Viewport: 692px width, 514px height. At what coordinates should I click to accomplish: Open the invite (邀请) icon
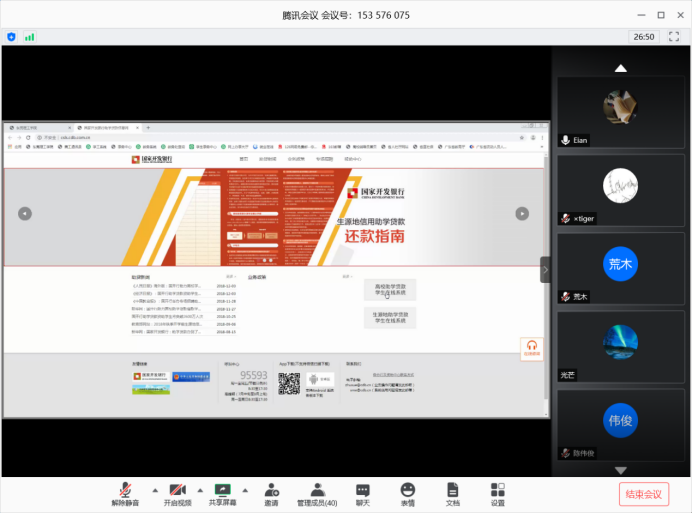coord(271,490)
